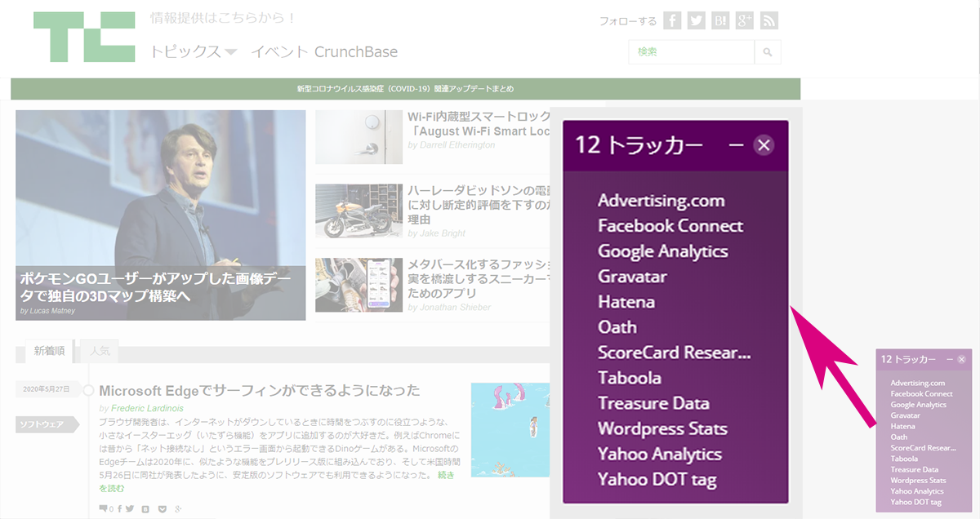Switch to the 新着順 tab
Image resolution: width=980 pixels, height=519 pixels.
(x=49, y=352)
